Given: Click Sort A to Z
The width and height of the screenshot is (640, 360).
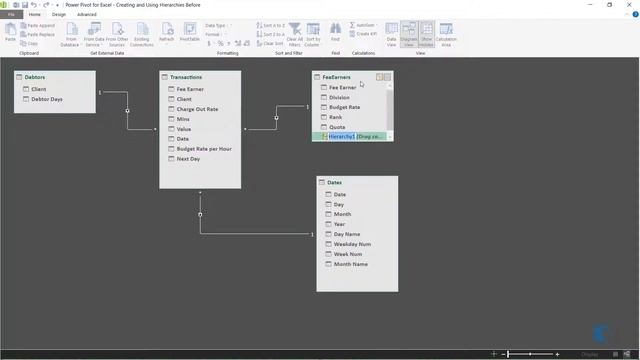Looking at the screenshot, I should pyautogui.click(x=270, y=25).
